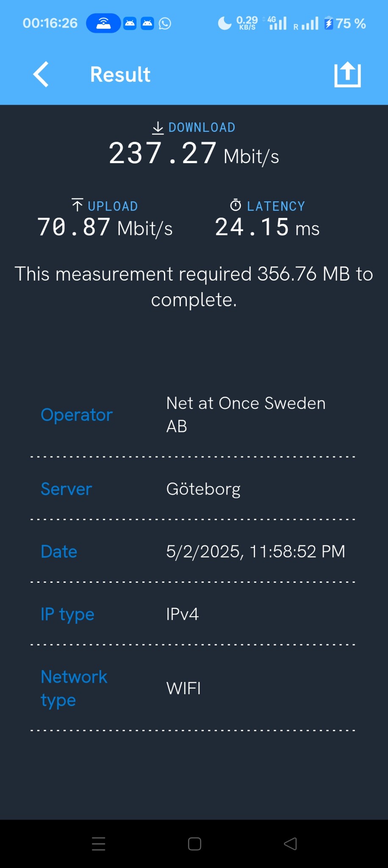This screenshot has width=388, height=868.
Task: Select the 237.27 Mbit/s download value
Action: 194,154
